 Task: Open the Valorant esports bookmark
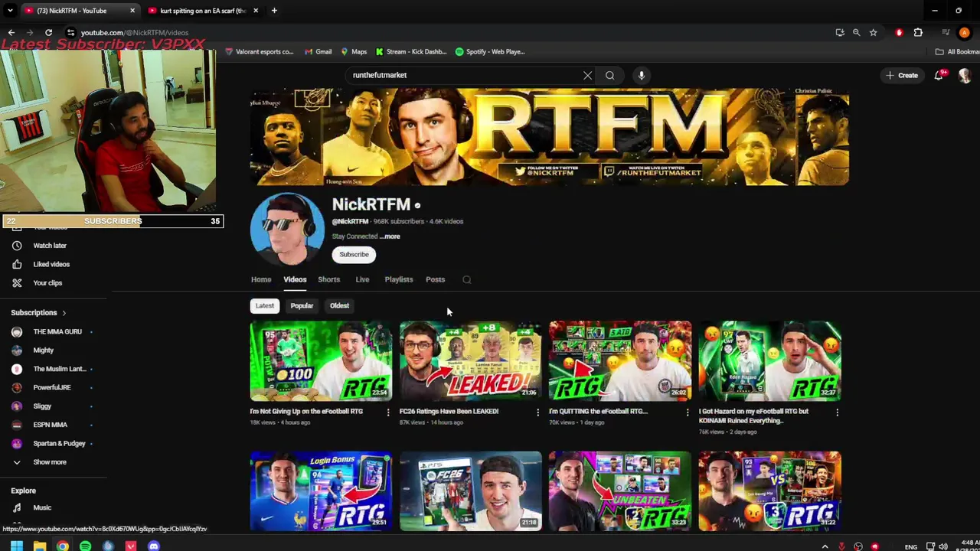(x=259, y=51)
